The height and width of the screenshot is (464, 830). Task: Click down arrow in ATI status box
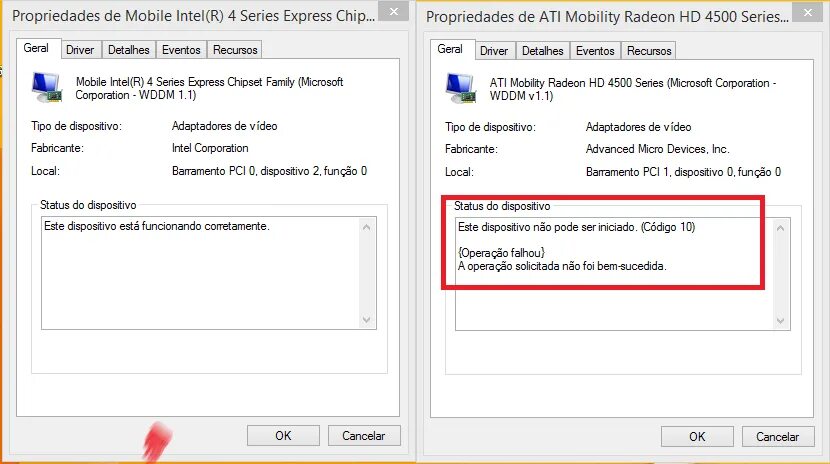click(780, 321)
